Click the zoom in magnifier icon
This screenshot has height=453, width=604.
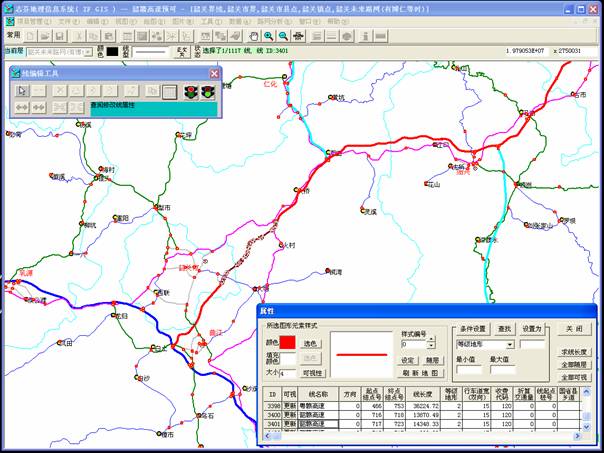(268, 35)
